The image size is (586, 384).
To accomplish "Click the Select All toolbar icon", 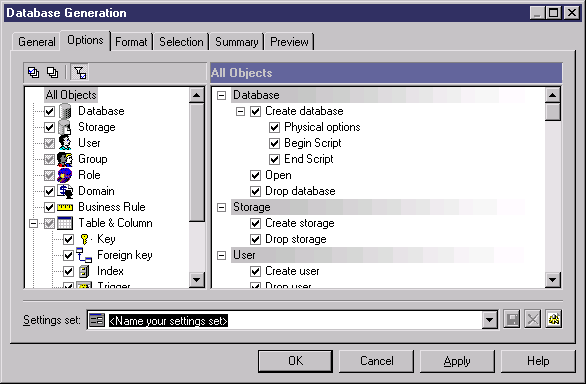I will pyautogui.click(x=34, y=73).
